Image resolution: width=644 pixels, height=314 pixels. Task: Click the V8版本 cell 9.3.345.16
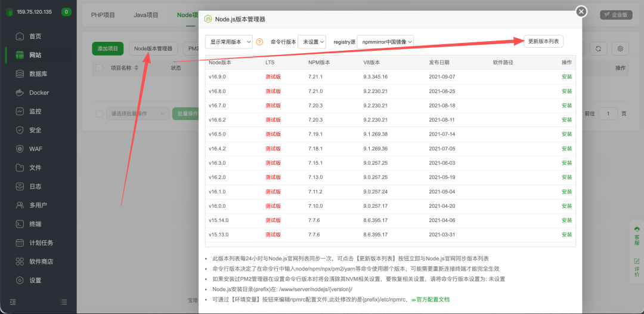coord(376,77)
